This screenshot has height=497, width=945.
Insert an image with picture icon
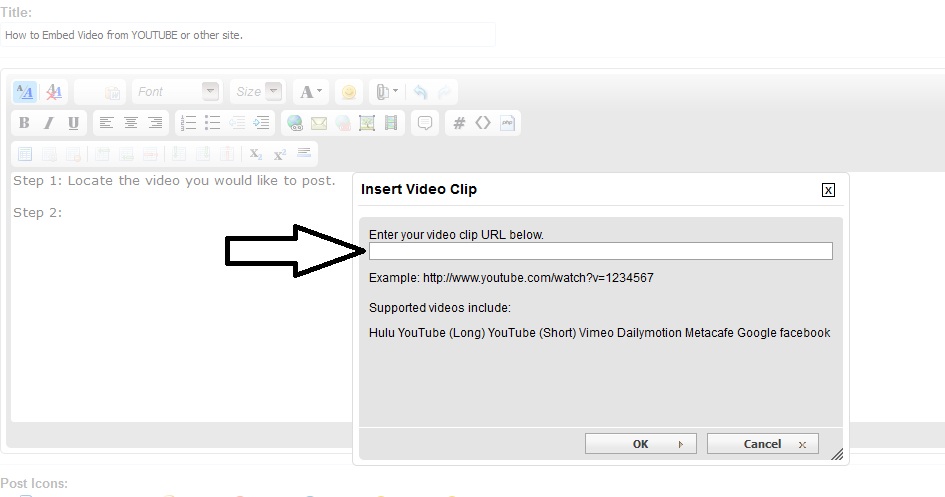point(367,123)
